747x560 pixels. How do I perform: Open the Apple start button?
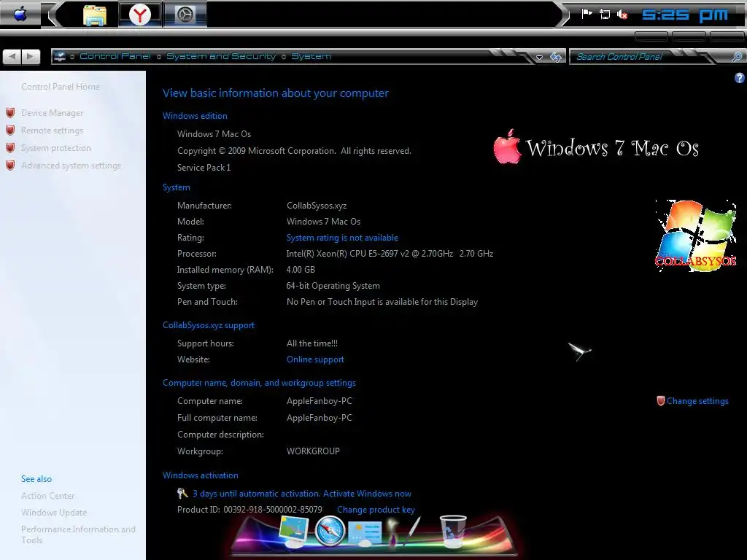(20, 15)
